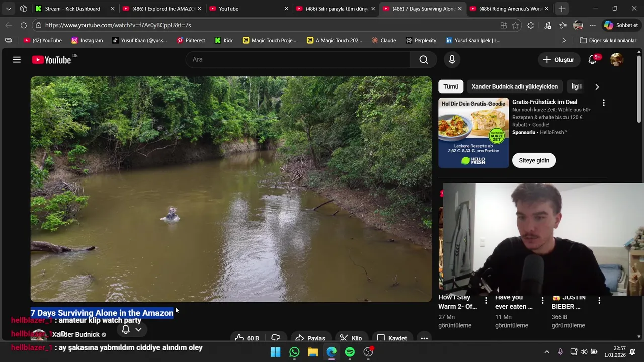The image size is (644, 362).
Task: Open a new browser tab
Action: (x=562, y=9)
